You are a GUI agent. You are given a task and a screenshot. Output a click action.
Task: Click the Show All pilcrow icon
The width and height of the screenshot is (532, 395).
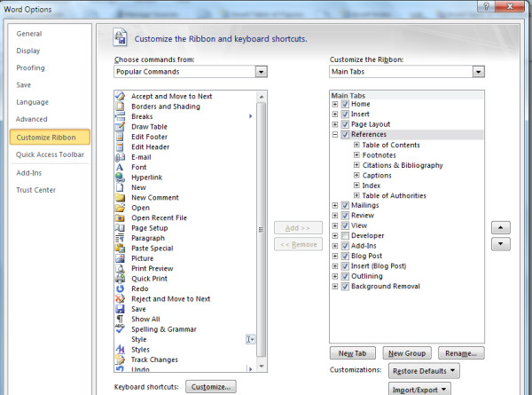click(x=120, y=320)
